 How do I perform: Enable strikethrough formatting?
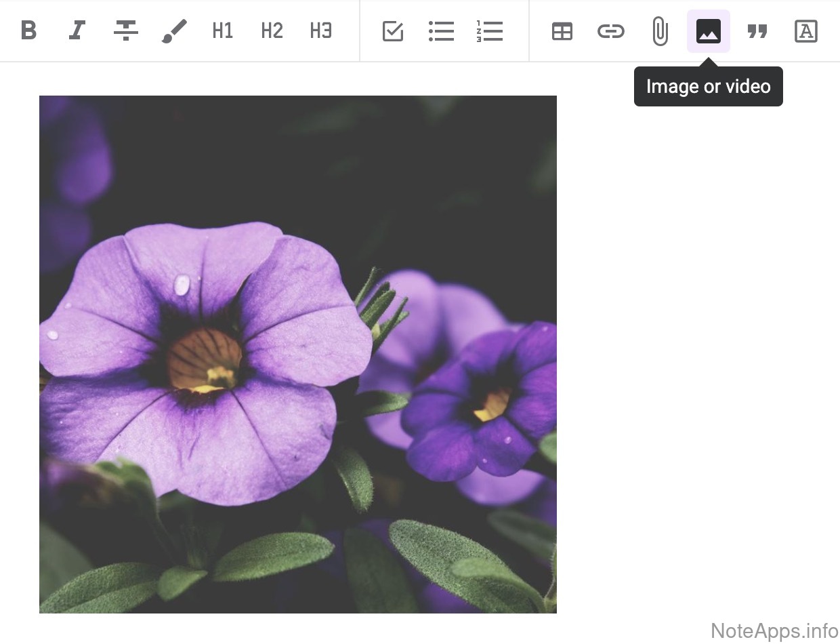pos(126,31)
